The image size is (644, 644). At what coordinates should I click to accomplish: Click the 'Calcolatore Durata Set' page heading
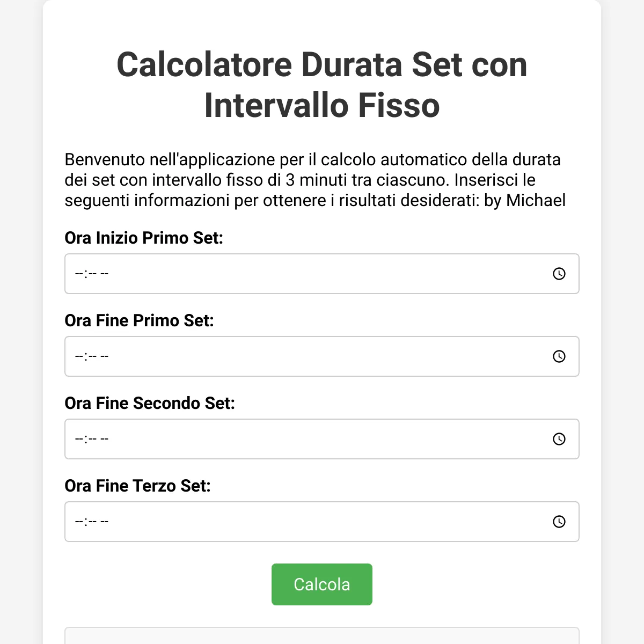click(322, 85)
